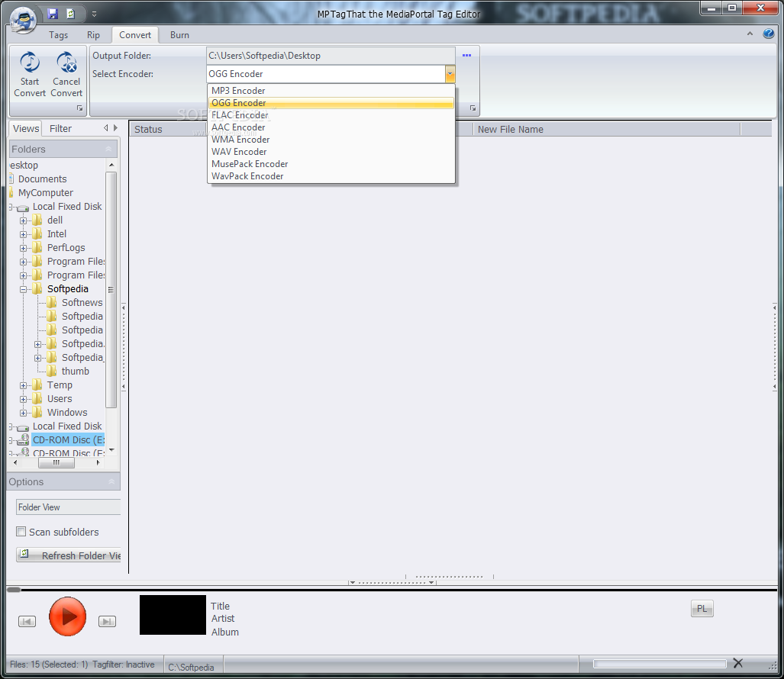Select the Softnews folder in tree

click(x=82, y=302)
